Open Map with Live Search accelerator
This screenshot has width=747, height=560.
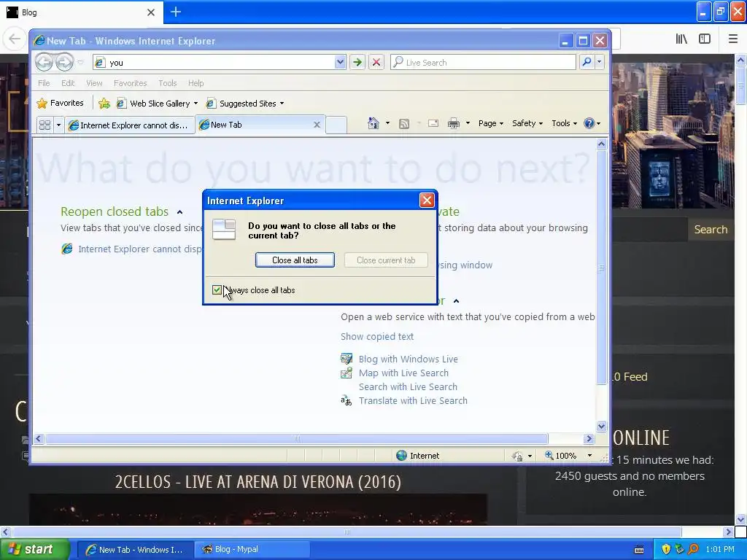click(x=395, y=373)
